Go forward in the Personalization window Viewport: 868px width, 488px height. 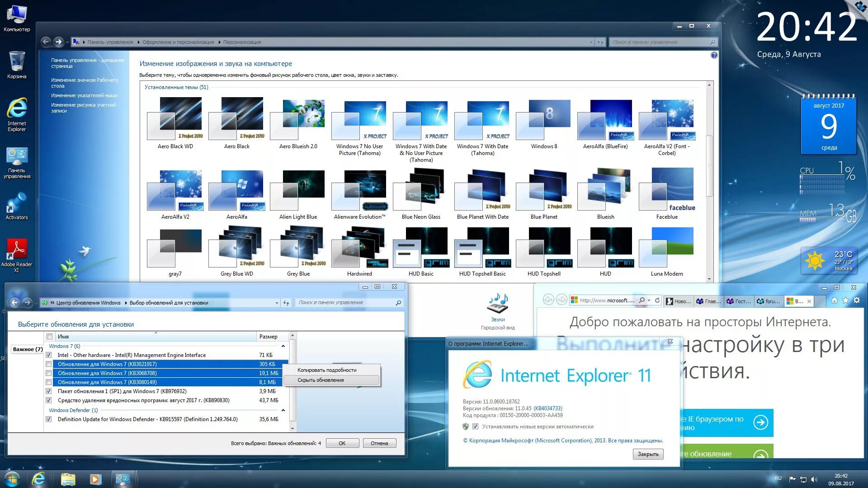click(x=58, y=42)
